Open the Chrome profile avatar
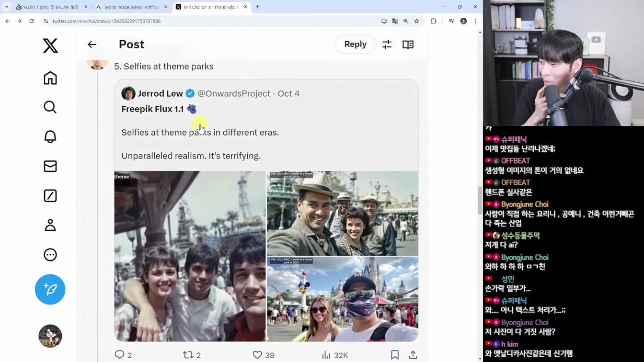The width and height of the screenshot is (644, 362). [x=463, y=21]
